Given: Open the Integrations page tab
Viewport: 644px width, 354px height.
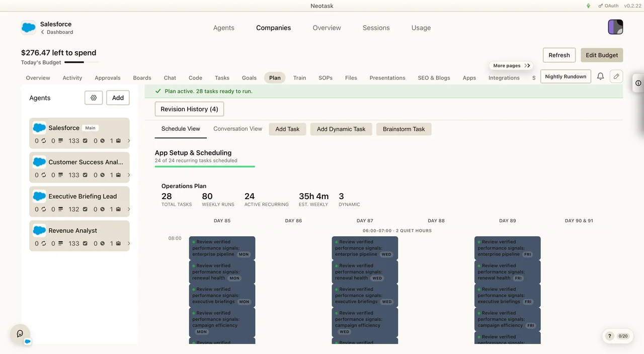Looking at the screenshot, I should coord(504,78).
